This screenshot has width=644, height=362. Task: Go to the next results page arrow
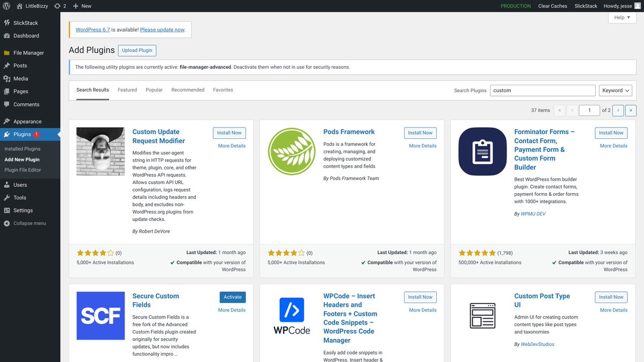(x=618, y=110)
